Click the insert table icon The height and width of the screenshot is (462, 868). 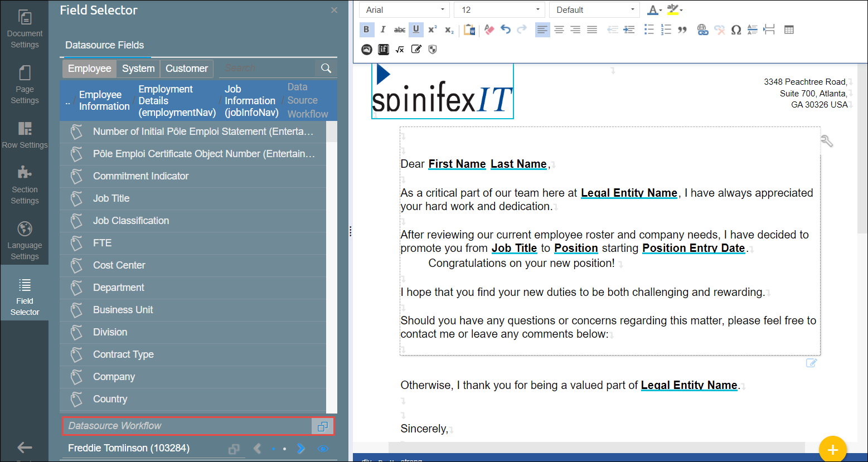[x=789, y=30]
